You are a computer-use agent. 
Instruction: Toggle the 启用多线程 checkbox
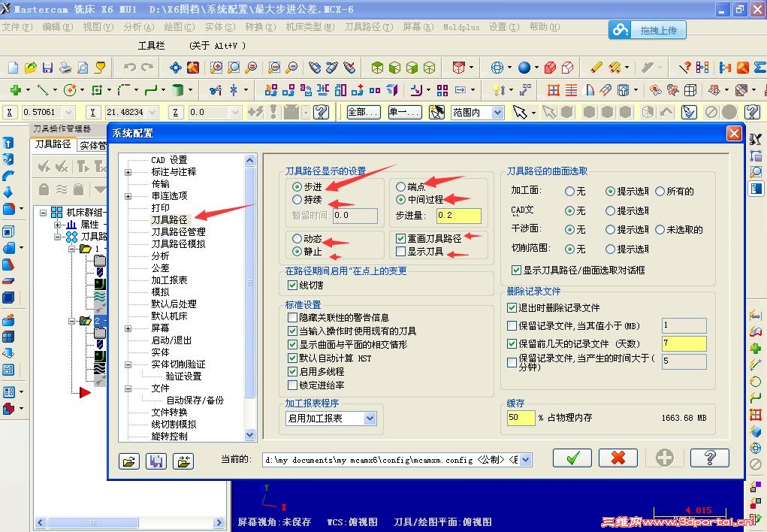point(292,372)
